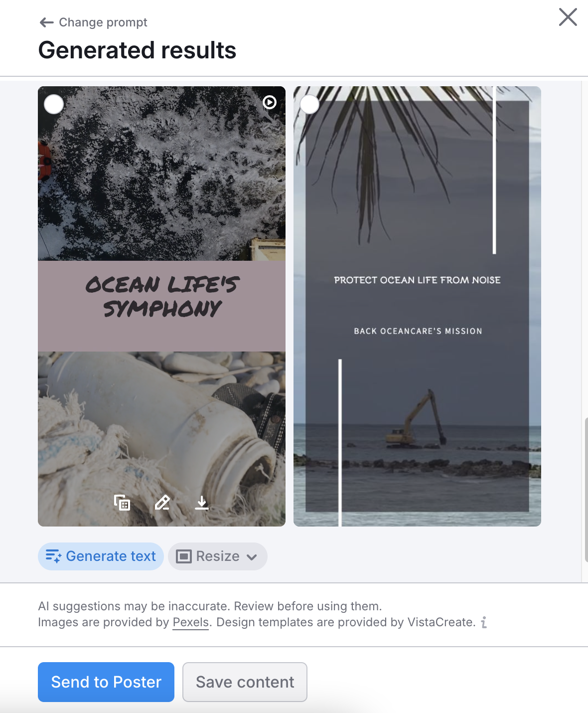Download the Ocean Life's Symphony design
This screenshot has height=713, width=588.
coord(202,503)
